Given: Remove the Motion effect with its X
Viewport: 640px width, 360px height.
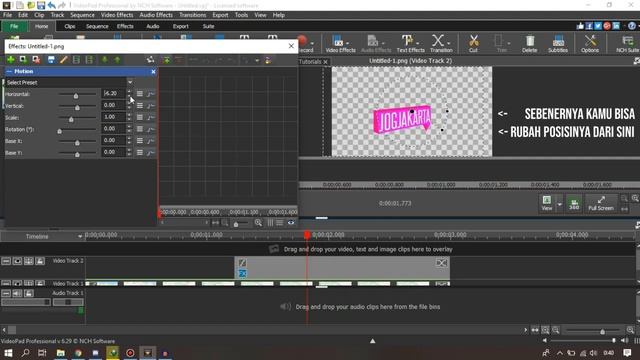Looking at the screenshot, I should pos(153,71).
